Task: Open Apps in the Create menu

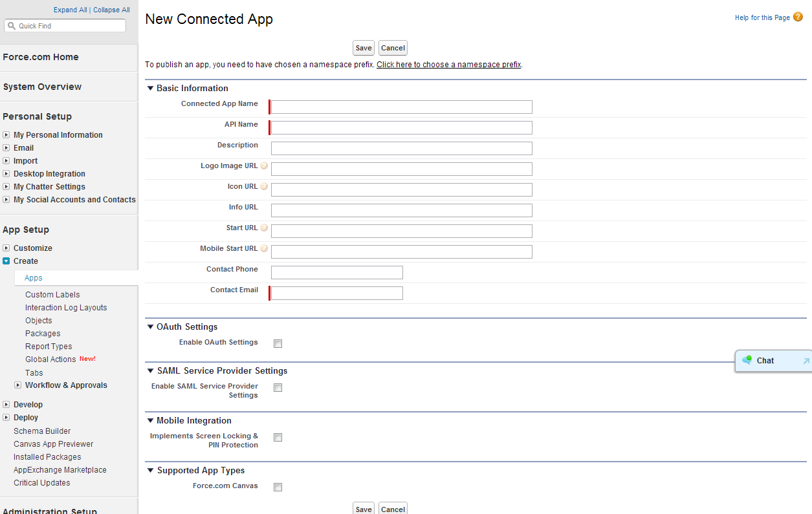Action: 34,278
